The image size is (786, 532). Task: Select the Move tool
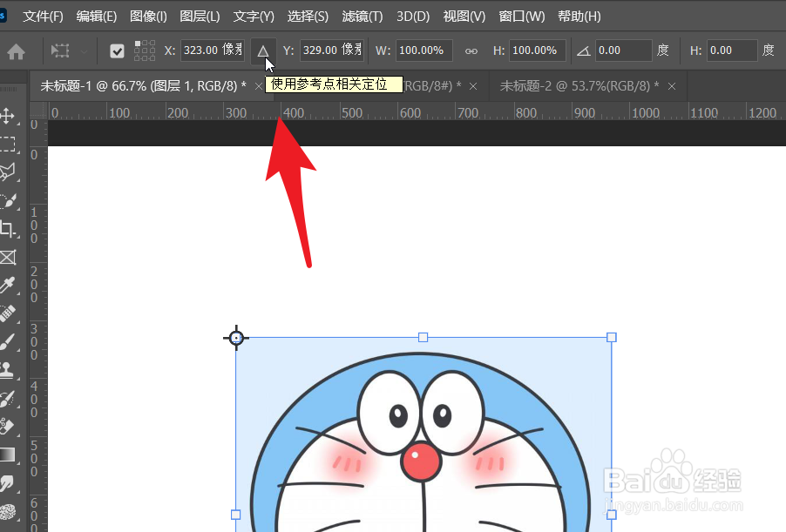click(8, 116)
